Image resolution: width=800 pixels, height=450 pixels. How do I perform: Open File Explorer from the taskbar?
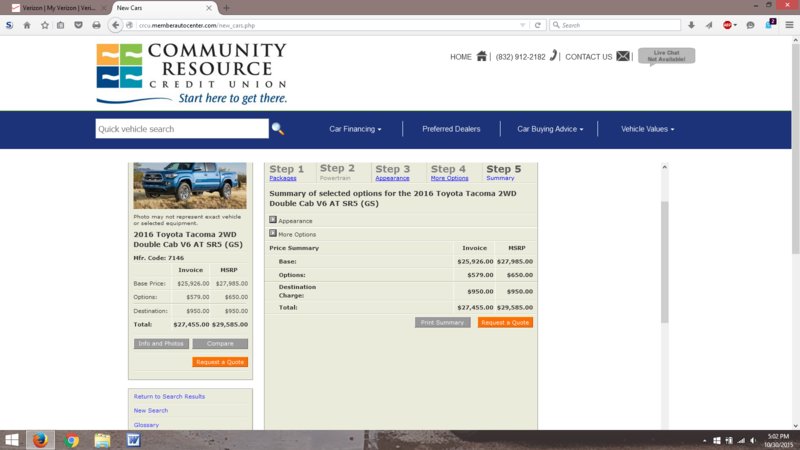tap(102, 440)
